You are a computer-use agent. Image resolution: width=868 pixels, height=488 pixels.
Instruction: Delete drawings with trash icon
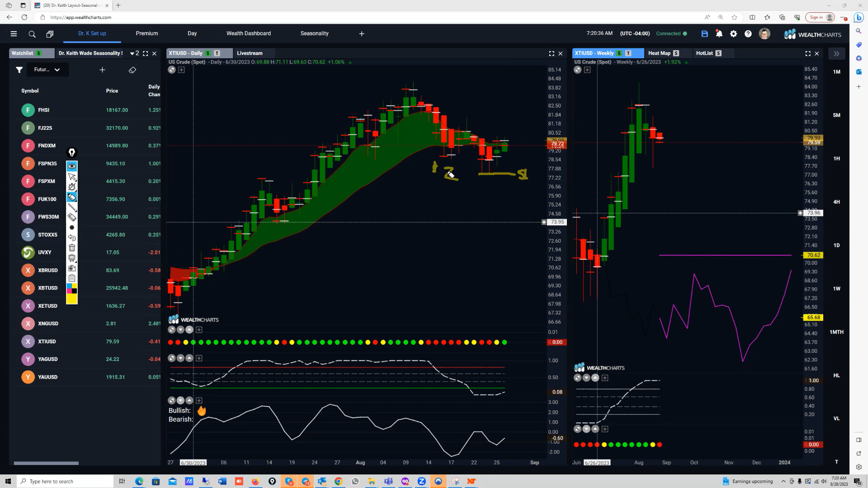pos(72,248)
